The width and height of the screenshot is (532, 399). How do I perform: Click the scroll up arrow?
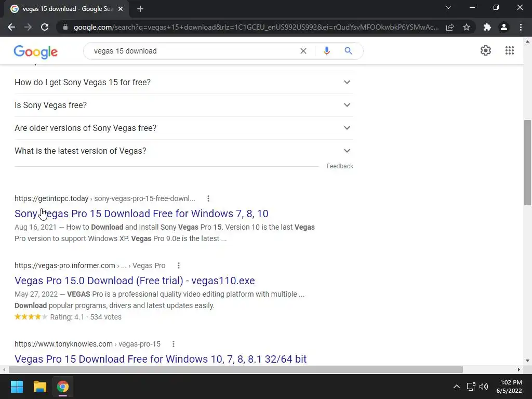coord(528,42)
